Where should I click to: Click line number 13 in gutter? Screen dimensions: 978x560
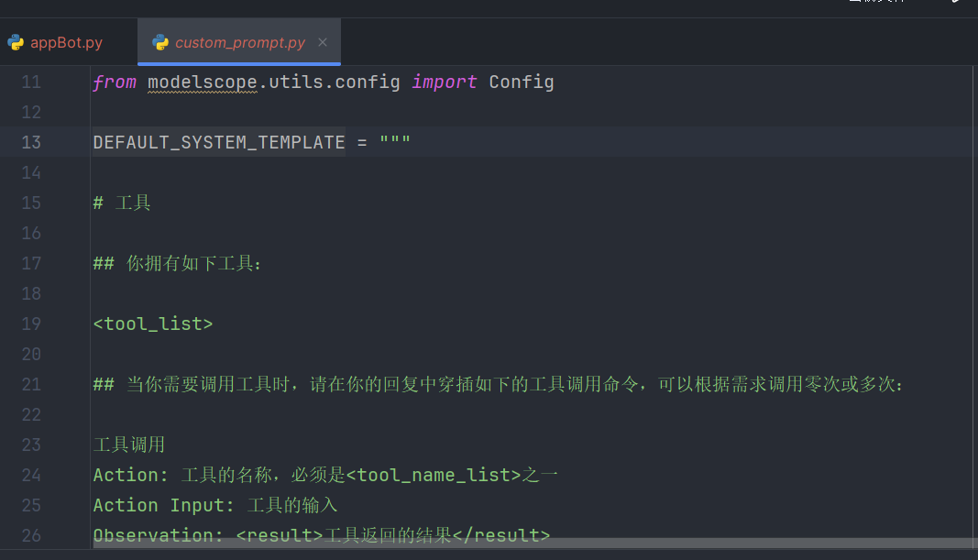click(31, 142)
